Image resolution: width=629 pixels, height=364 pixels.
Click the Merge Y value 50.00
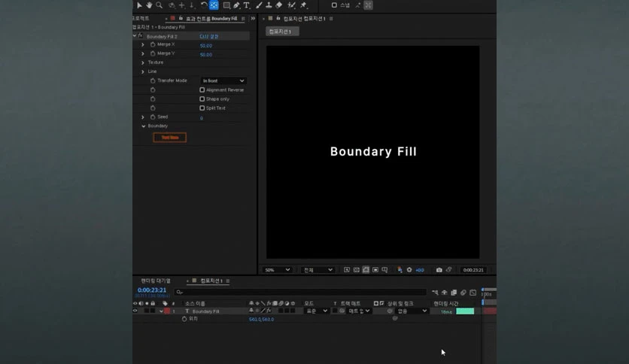tap(206, 54)
